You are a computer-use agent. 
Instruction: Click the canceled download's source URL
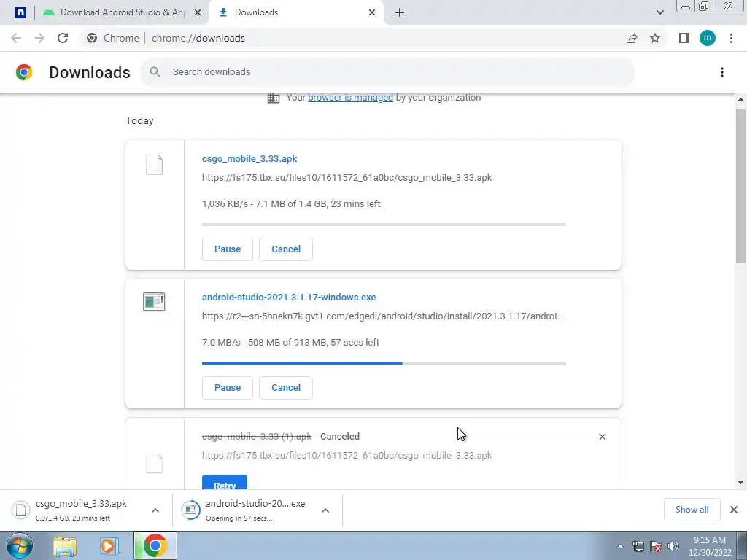coord(347,455)
